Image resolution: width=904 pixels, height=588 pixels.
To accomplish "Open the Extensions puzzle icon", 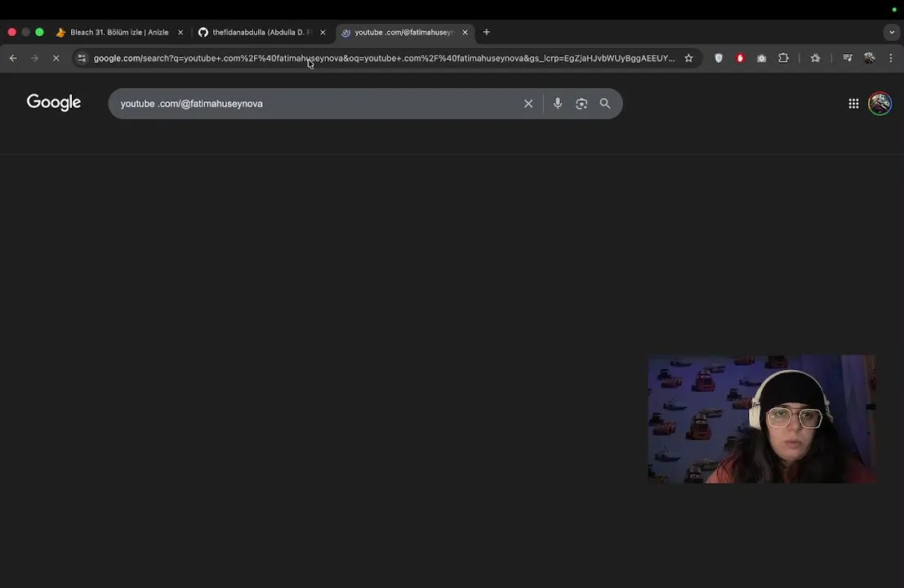I will point(783,58).
